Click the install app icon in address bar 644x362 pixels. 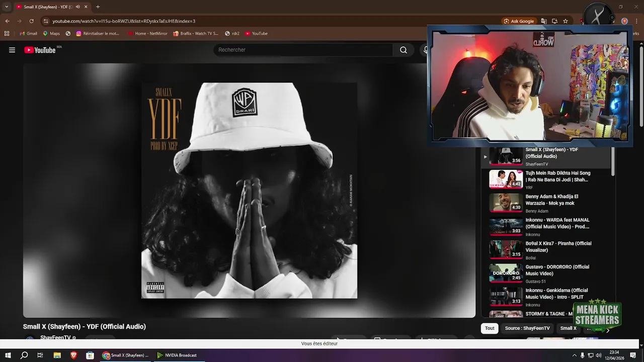click(x=554, y=21)
